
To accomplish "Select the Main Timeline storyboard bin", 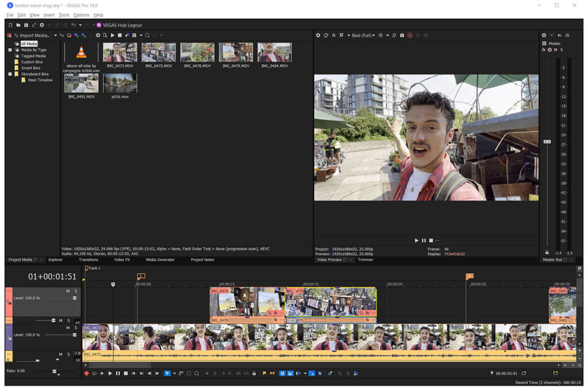I will (40, 80).
